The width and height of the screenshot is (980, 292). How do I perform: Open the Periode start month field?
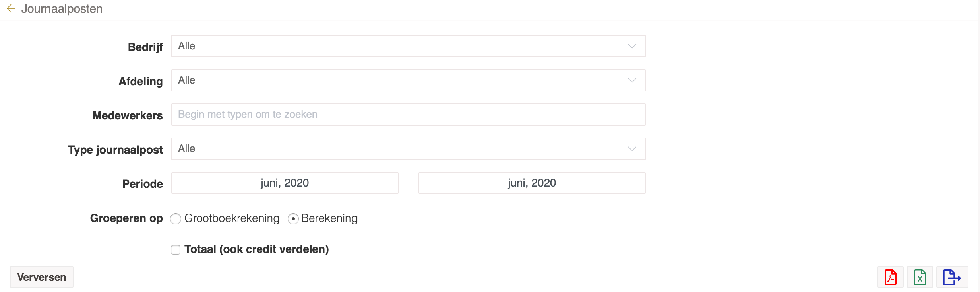click(x=285, y=183)
